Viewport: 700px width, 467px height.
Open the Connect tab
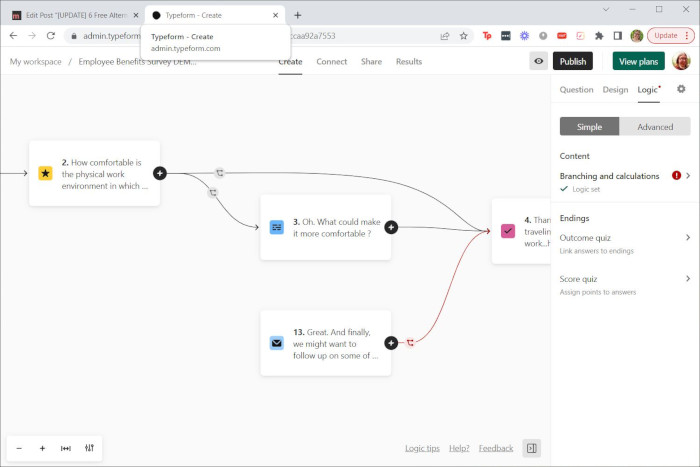pyautogui.click(x=332, y=62)
